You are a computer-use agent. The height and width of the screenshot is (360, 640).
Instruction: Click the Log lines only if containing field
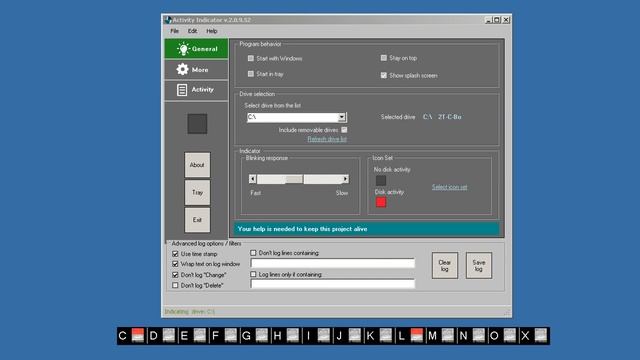coord(333,284)
